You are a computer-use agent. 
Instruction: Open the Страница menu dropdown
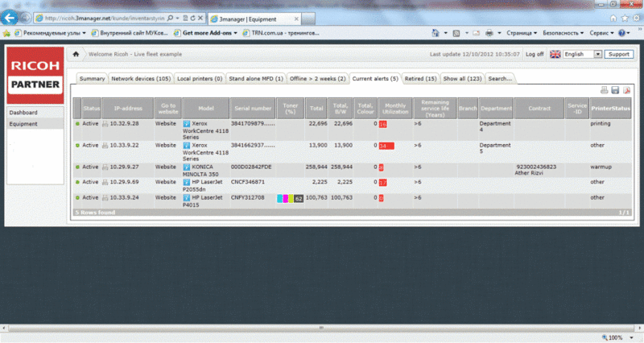pos(522,33)
